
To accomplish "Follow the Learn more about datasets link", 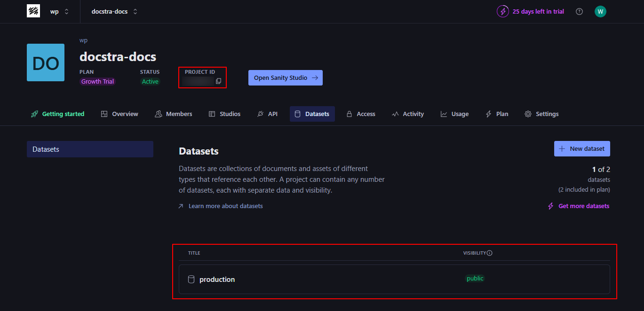I will tap(225, 206).
